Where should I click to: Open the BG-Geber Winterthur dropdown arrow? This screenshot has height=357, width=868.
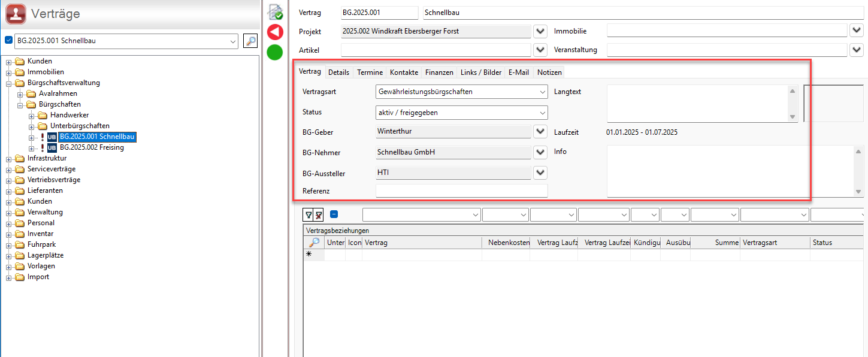tap(540, 132)
